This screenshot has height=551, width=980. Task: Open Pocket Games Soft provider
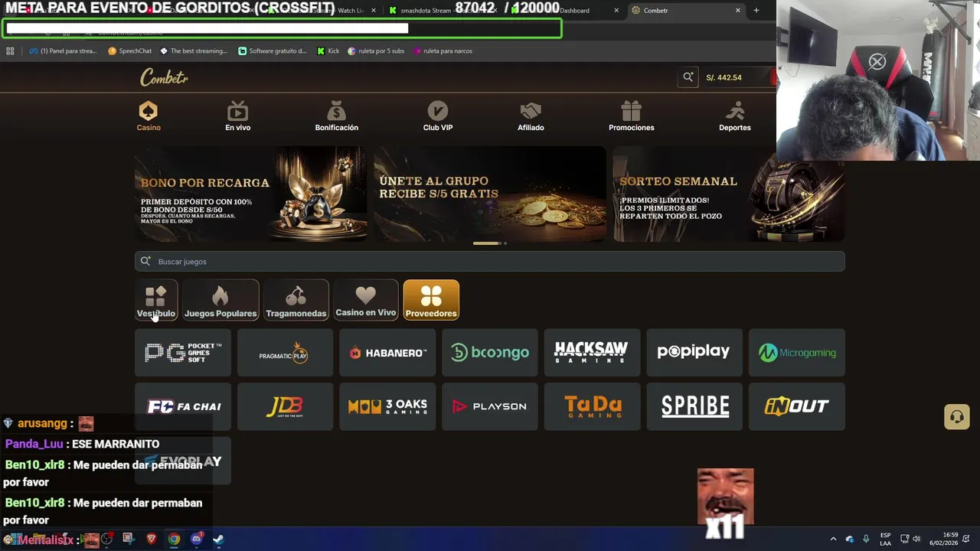click(183, 353)
